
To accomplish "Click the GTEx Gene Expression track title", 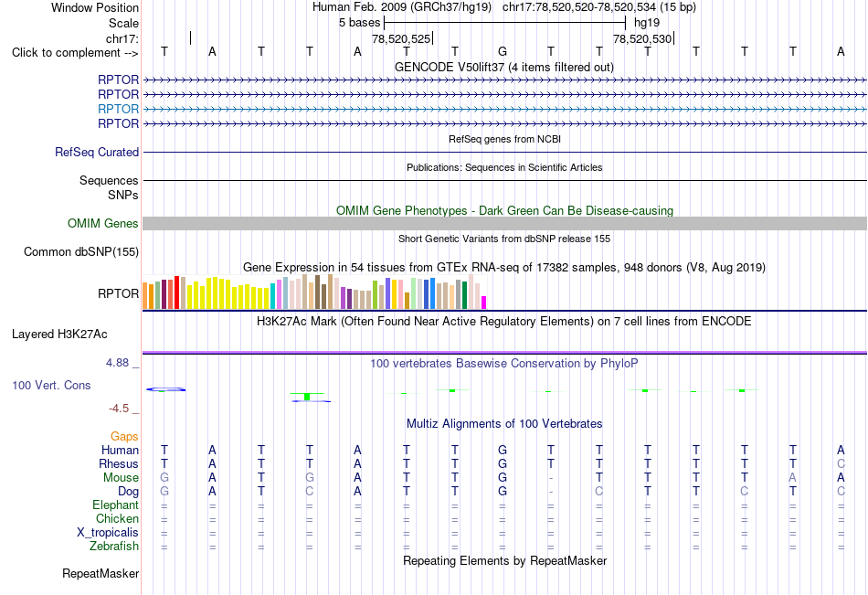I will tap(504, 268).
